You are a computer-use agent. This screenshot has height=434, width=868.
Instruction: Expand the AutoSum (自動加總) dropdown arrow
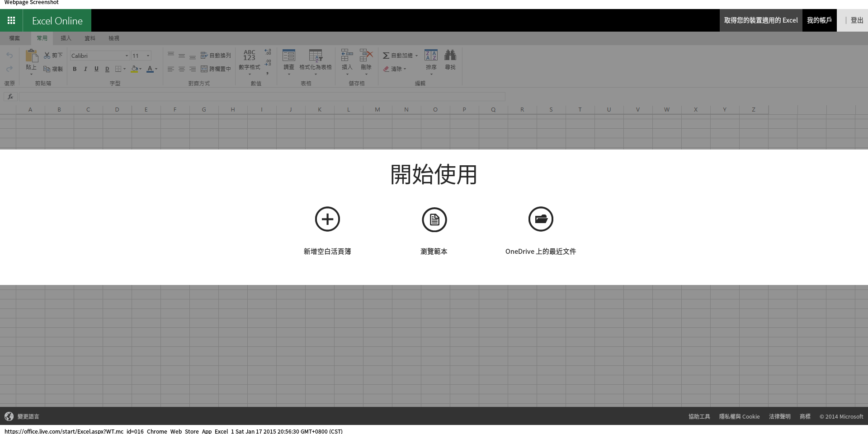(x=416, y=56)
